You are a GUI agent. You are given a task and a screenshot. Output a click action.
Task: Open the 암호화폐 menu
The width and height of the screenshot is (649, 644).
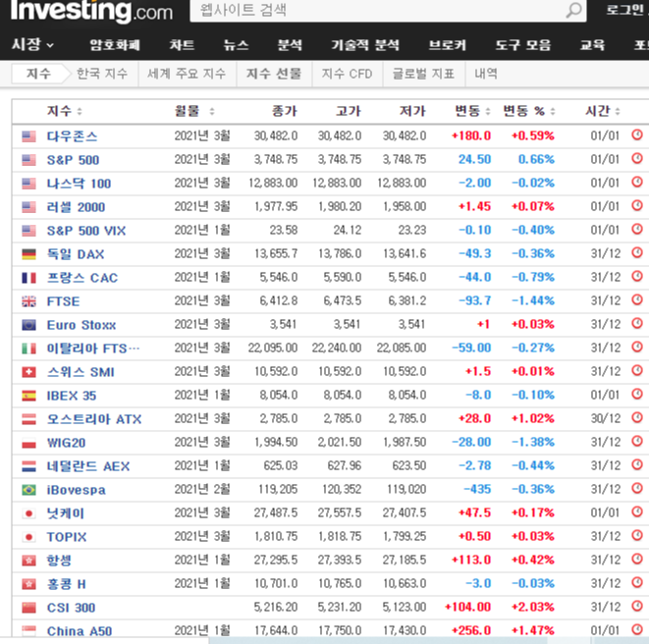click(x=115, y=45)
